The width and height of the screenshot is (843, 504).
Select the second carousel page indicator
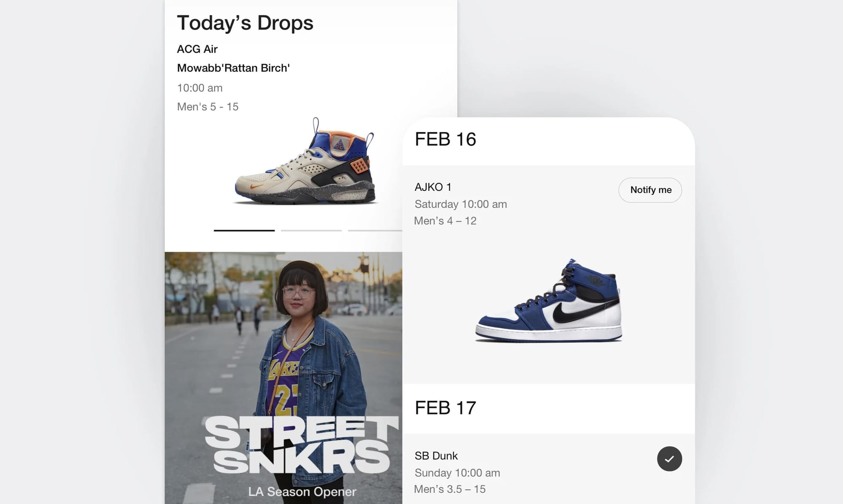311,231
